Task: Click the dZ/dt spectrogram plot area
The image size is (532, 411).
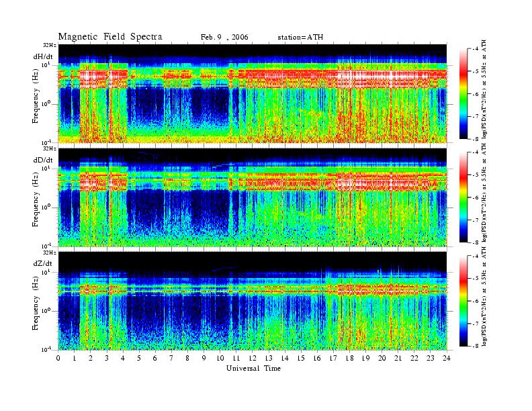Action: coord(253,301)
